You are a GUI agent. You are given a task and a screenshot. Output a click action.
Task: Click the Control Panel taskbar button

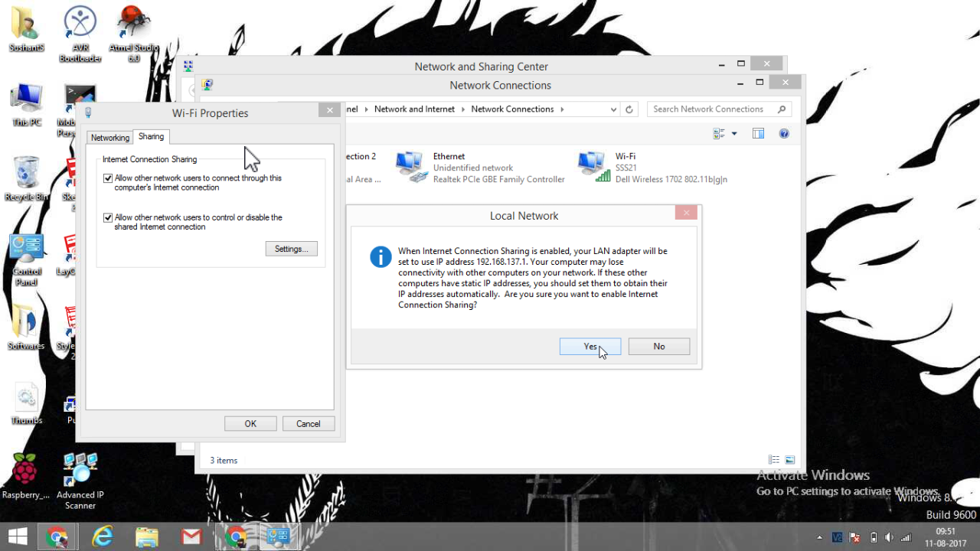(x=277, y=536)
